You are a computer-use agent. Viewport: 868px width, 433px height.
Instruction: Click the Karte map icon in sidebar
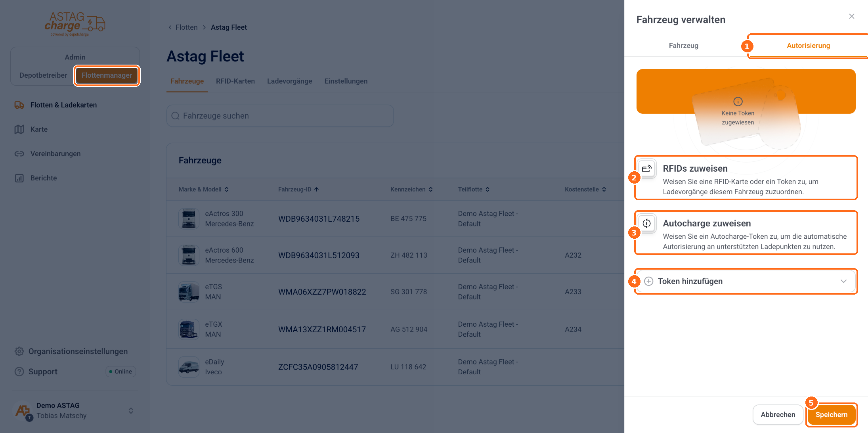click(x=19, y=129)
